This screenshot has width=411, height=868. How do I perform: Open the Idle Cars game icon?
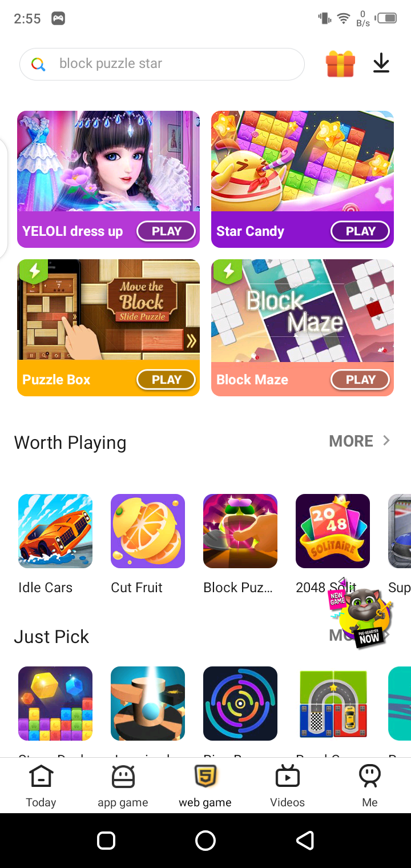(x=55, y=531)
